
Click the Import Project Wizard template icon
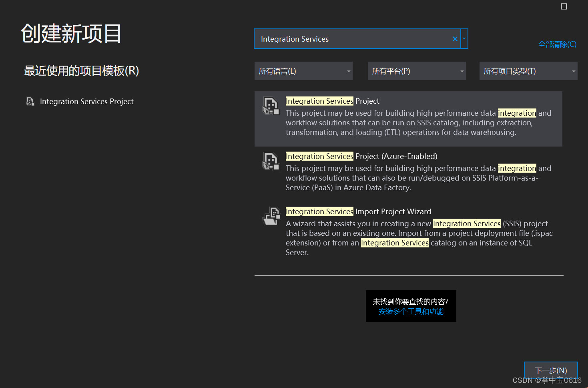pos(271,216)
